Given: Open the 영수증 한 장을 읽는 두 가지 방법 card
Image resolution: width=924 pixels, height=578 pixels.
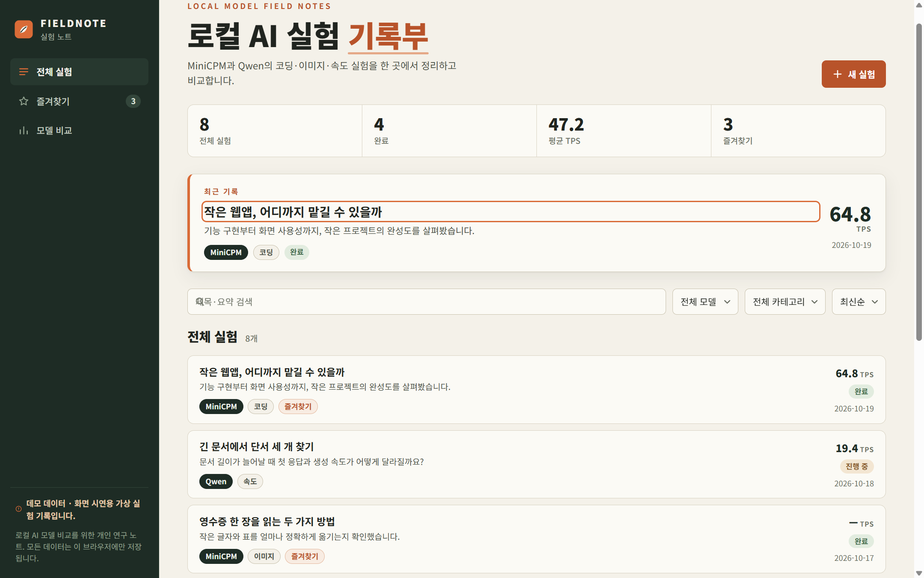Looking at the screenshot, I should pos(536,539).
